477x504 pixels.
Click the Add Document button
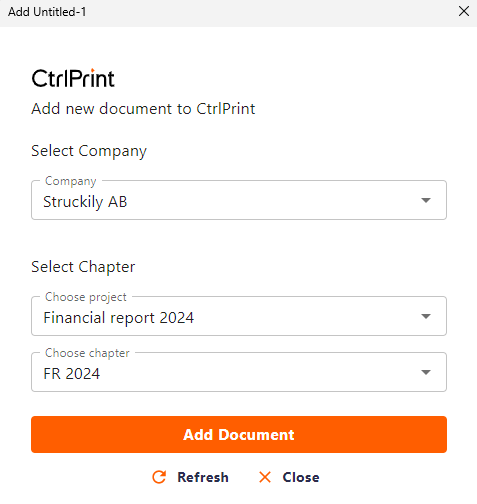coord(239,434)
